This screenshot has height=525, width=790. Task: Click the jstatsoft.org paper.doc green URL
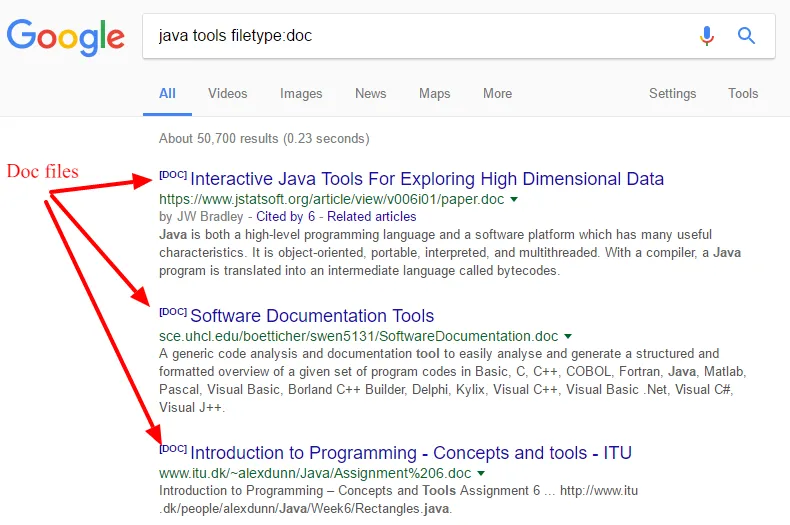[332, 200]
